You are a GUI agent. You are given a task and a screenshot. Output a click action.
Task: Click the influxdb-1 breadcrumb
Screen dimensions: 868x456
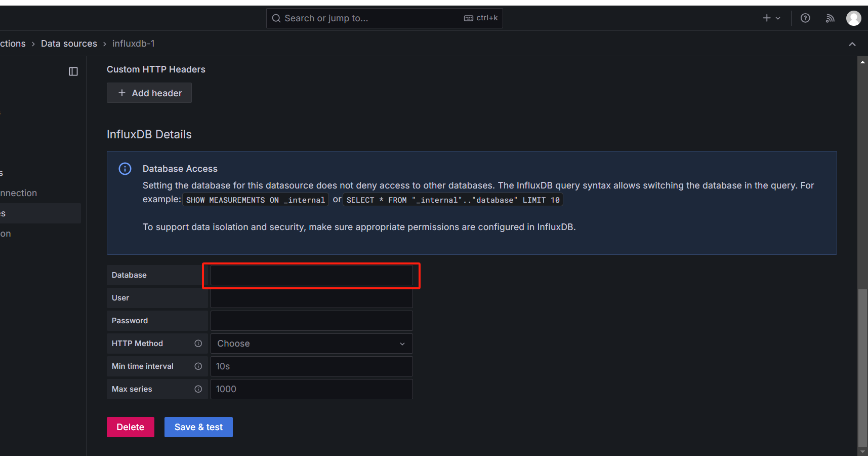[x=134, y=44]
